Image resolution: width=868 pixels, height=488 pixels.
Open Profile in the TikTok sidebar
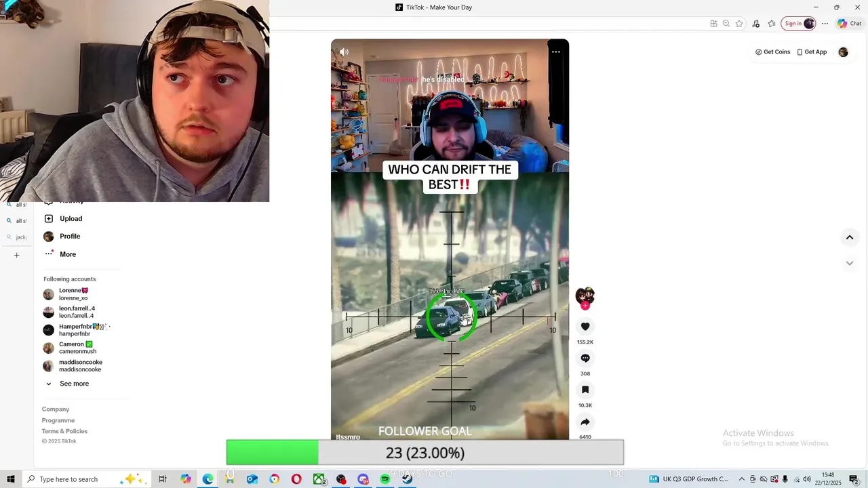[x=62, y=237]
